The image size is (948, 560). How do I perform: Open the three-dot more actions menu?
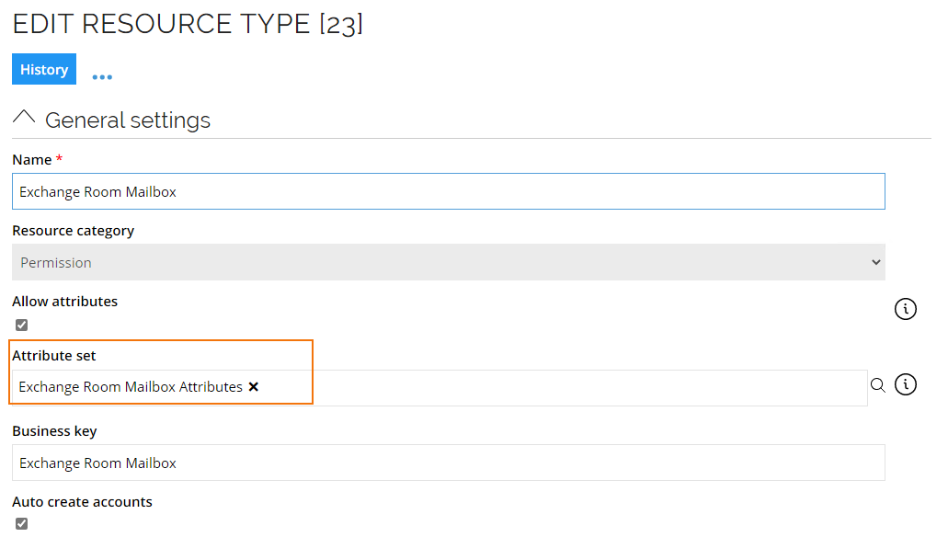[102, 77]
